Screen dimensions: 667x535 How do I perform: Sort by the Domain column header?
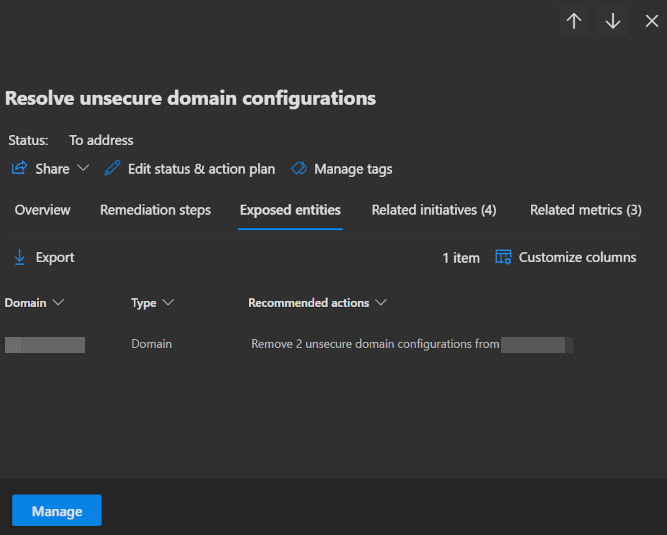pos(26,302)
